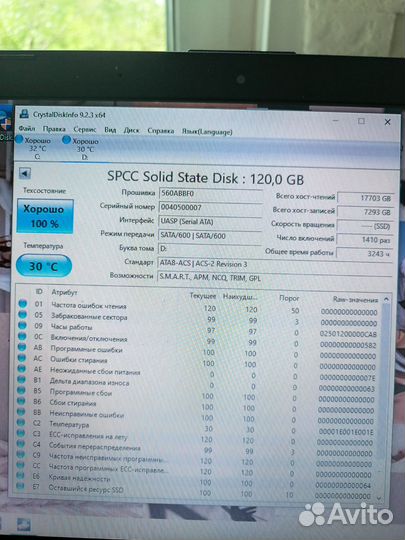Image resolution: width=405 pixels, height=540 pixels.
Task: Click raw value 00001E001E001E
Action: coord(346,432)
